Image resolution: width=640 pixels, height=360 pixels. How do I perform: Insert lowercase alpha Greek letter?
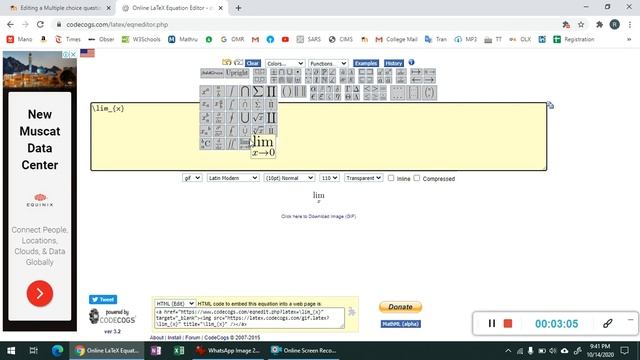coord(313,89)
